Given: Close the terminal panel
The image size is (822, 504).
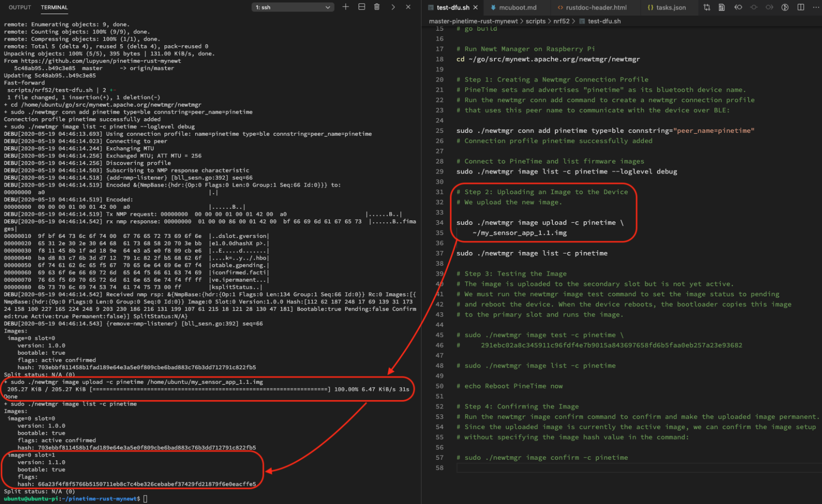Looking at the screenshot, I should tap(408, 7).
